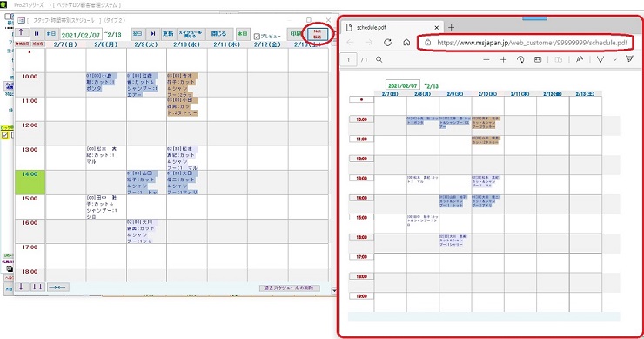Open the PDF search magnifier
Image resolution: width=644 pixels, height=339 pixels.
coord(379,59)
